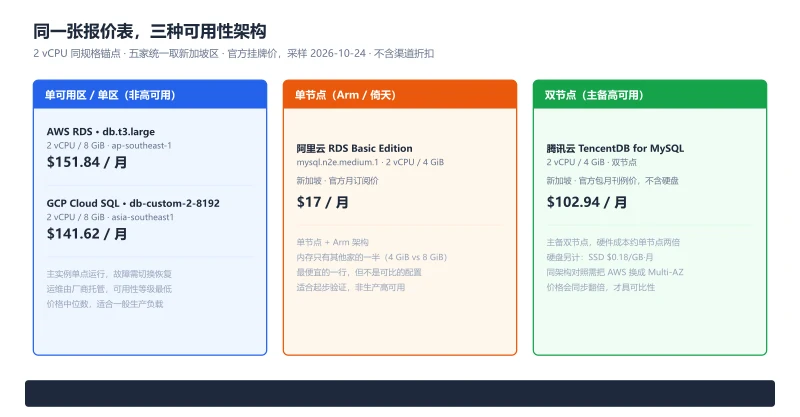Select the price $17 / 月
800x417 pixels.
(323, 202)
